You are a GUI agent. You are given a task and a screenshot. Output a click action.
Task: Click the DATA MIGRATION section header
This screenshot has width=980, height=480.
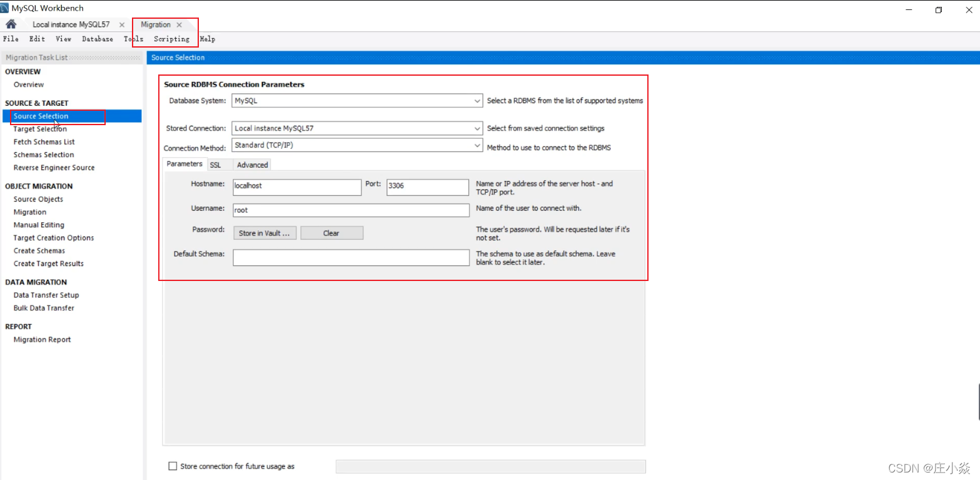pyautogui.click(x=36, y=282)
